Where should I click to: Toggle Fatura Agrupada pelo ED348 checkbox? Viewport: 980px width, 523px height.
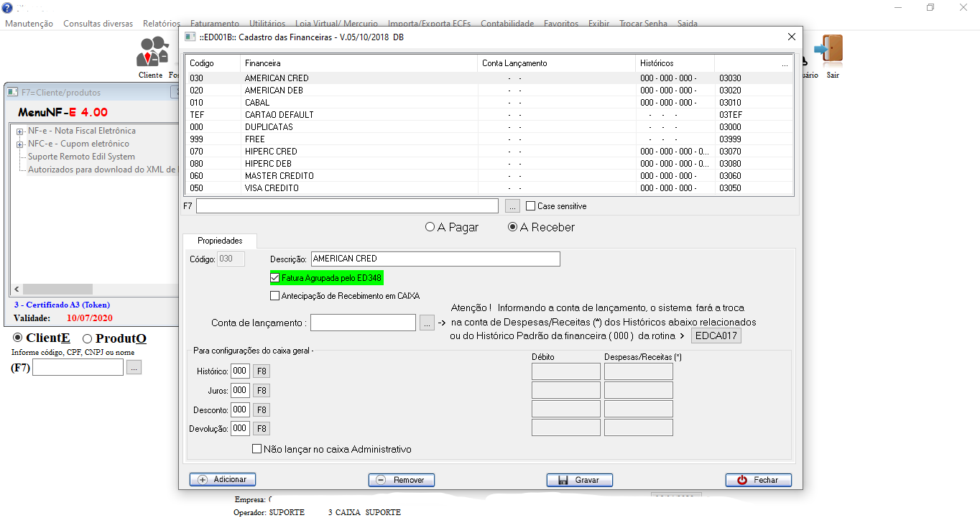point(275,278)
